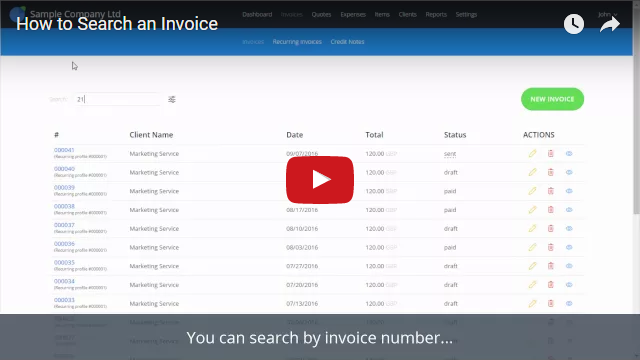640x360 pixels.
Task: Open search filter options icon
Action: [172, 99]
